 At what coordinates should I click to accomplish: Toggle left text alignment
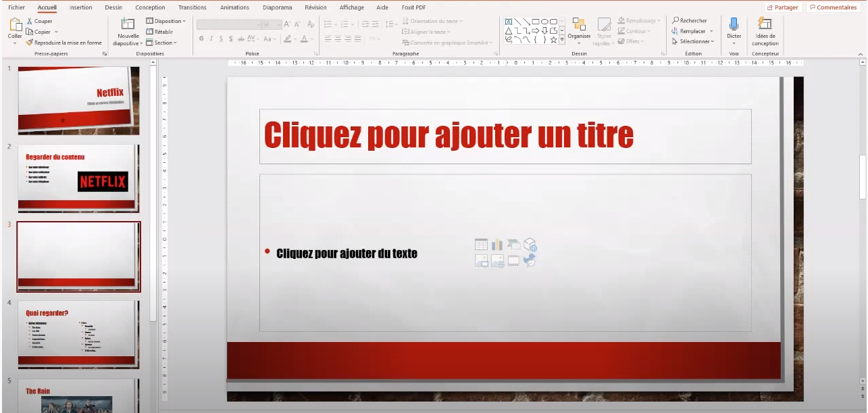pos(328,39)
